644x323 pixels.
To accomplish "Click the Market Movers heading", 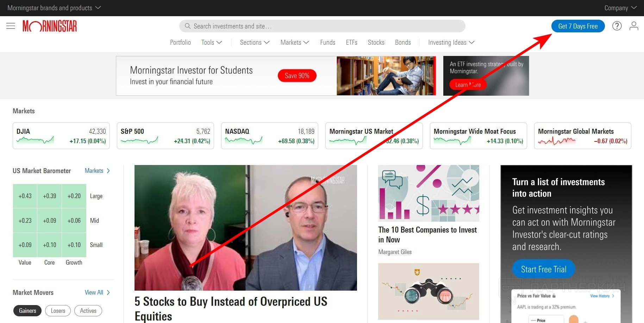I will (x=33, y=292).
